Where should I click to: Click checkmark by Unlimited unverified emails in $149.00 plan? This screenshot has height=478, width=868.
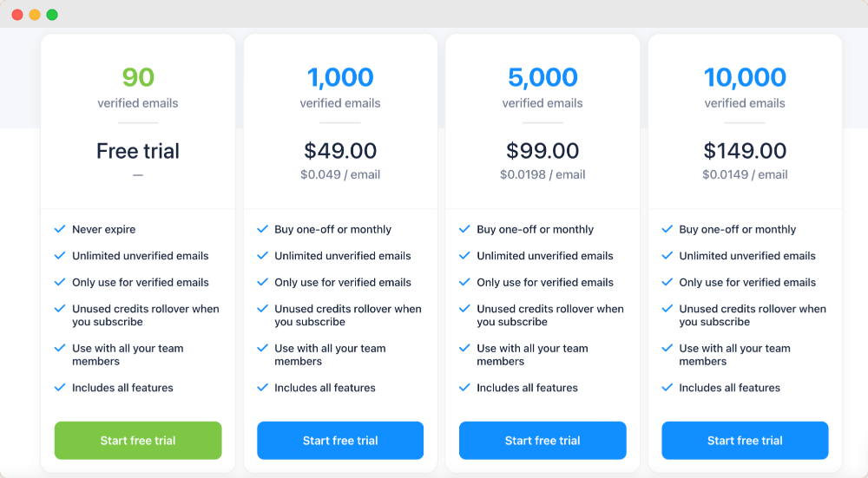click(x=667, y=256)
